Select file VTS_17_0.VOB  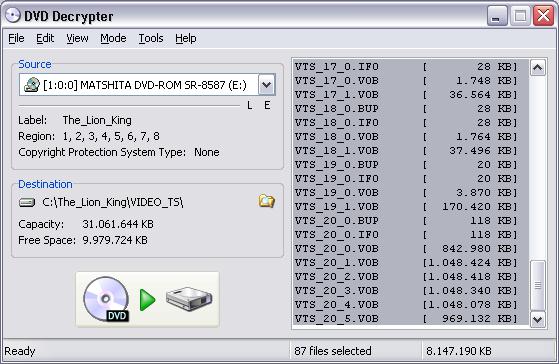click(x=411, y=81)
